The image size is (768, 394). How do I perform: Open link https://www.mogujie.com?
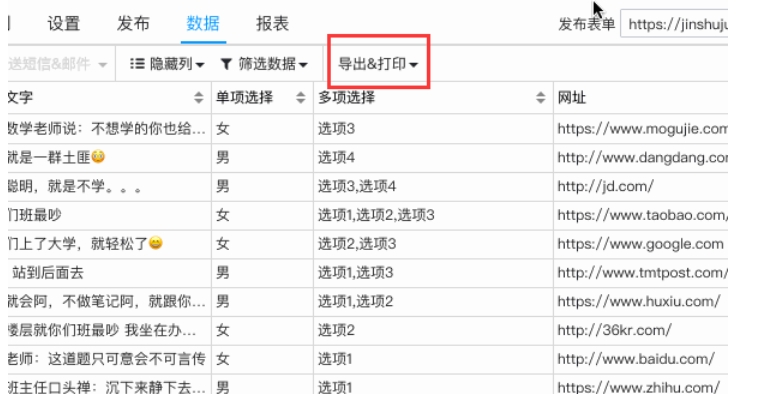point(643,129)
